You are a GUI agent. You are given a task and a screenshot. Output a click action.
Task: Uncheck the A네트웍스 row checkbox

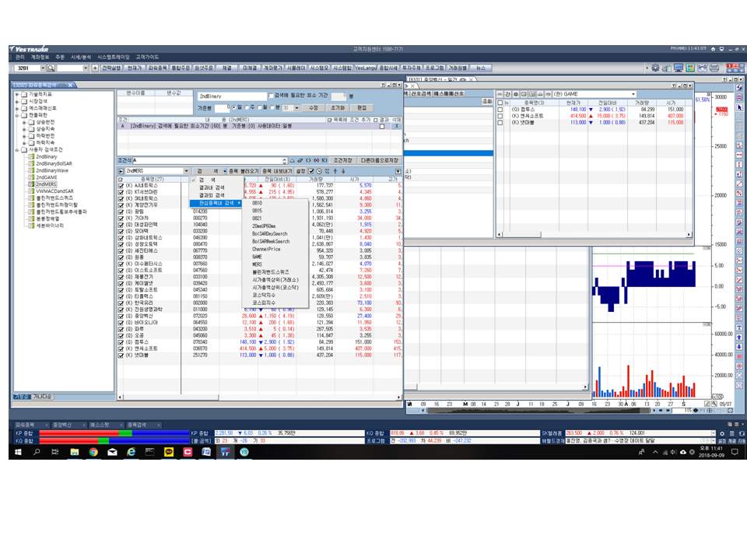click(121, 185)
